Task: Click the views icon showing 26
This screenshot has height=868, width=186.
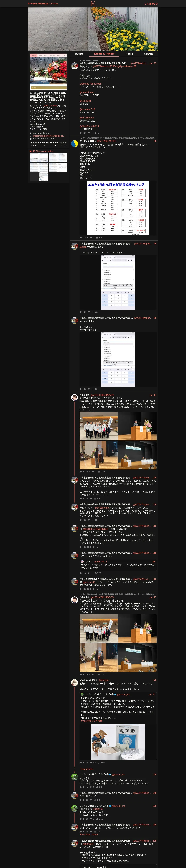Action: [93, 389]
